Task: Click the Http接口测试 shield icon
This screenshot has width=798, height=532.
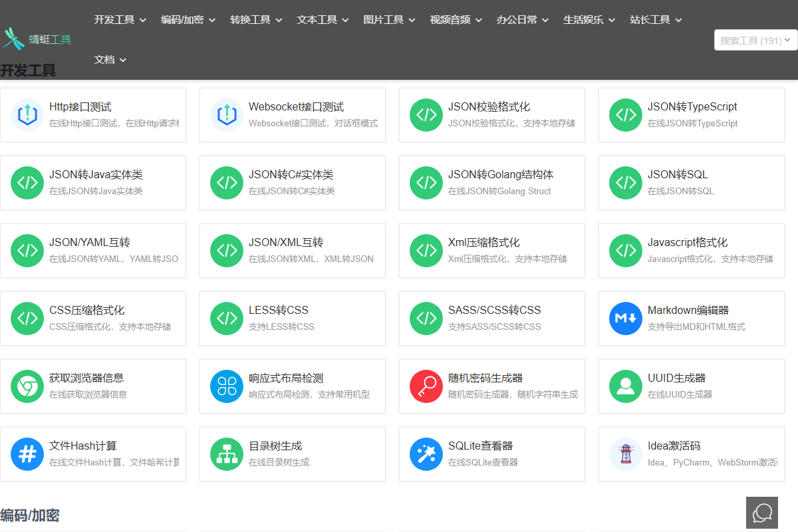Action: pyautogui.click(x=27, y=115)
